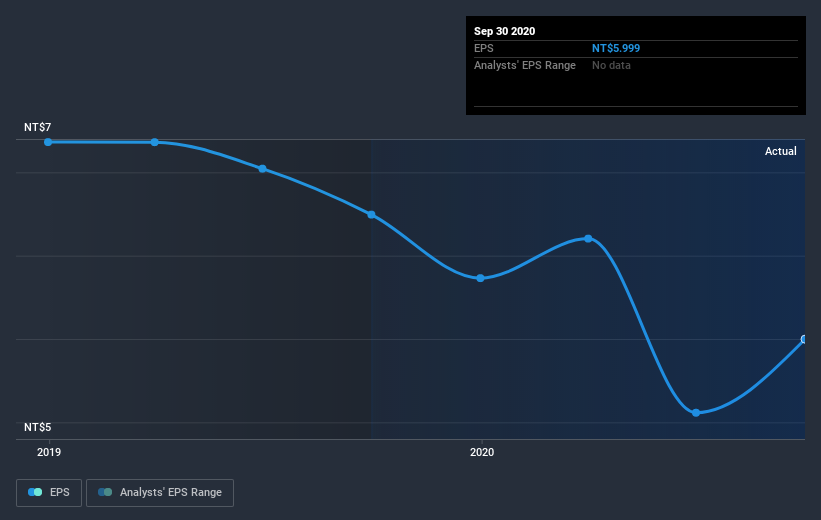Click the EPS legend color icon
This screenshot has width=821, height=520.
35,492
